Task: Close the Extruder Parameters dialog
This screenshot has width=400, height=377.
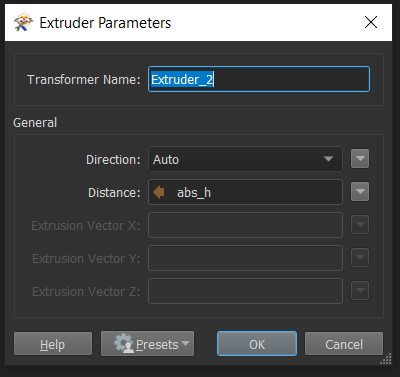Action: click(371, 22)
